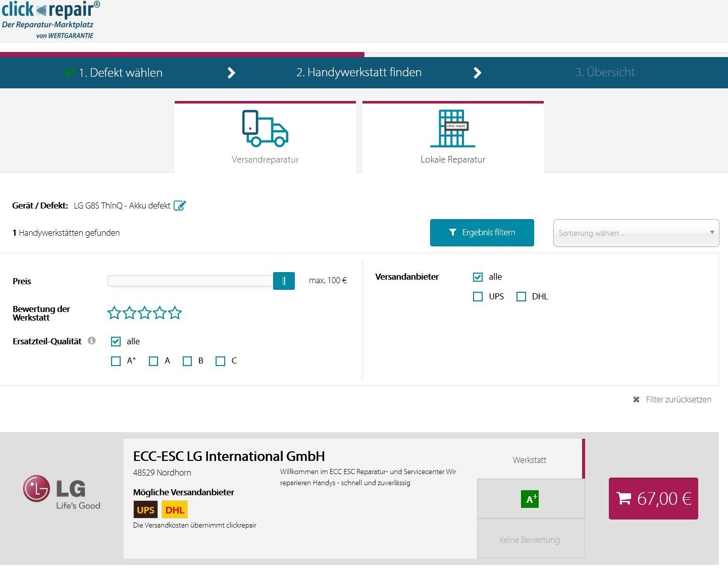Go to step 1. Defekt wählen
728x572 pixels.
pos(121,73)
